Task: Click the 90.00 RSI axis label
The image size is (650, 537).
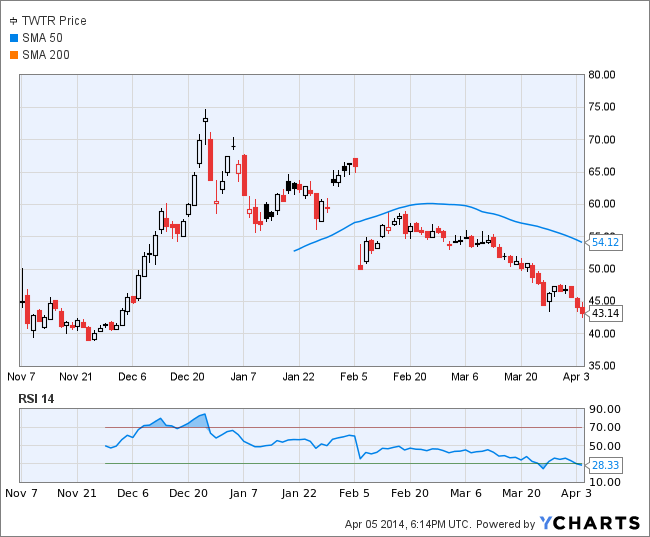Action: (x=605, y=409)
